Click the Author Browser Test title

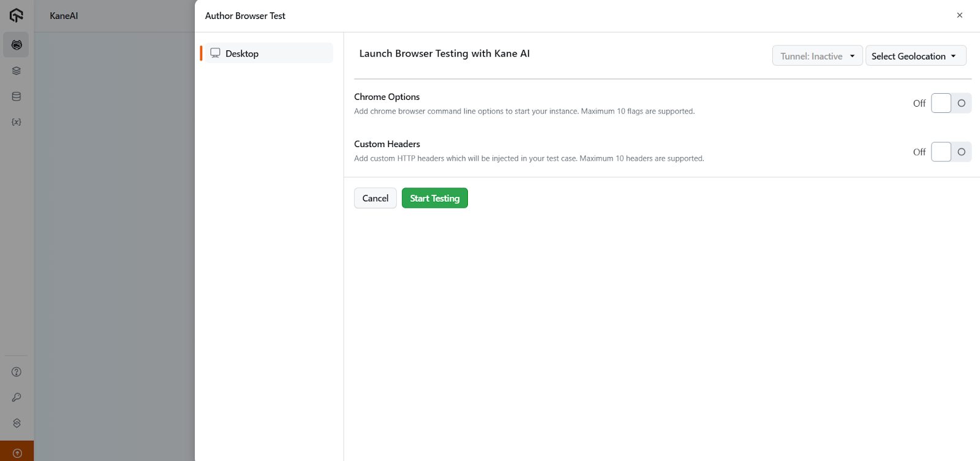coord(245,16)
